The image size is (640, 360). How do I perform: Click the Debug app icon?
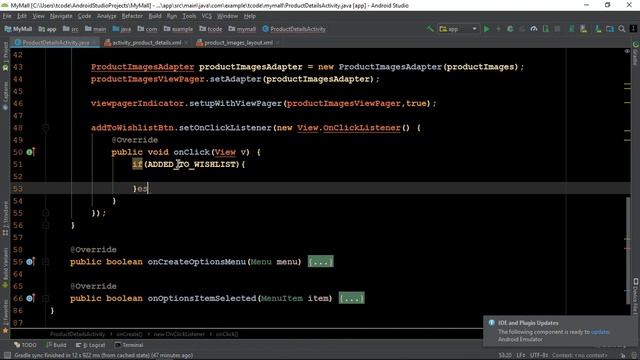coord(510,29)
